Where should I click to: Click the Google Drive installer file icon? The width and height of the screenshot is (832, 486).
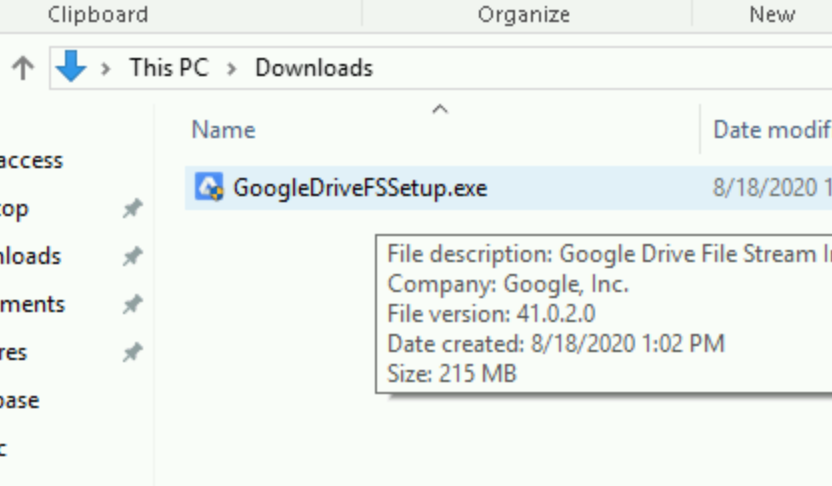pos(209,187)
